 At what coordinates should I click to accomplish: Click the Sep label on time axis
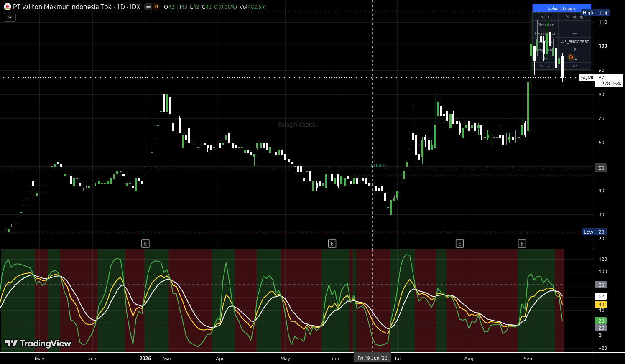[x=528, y=359]
